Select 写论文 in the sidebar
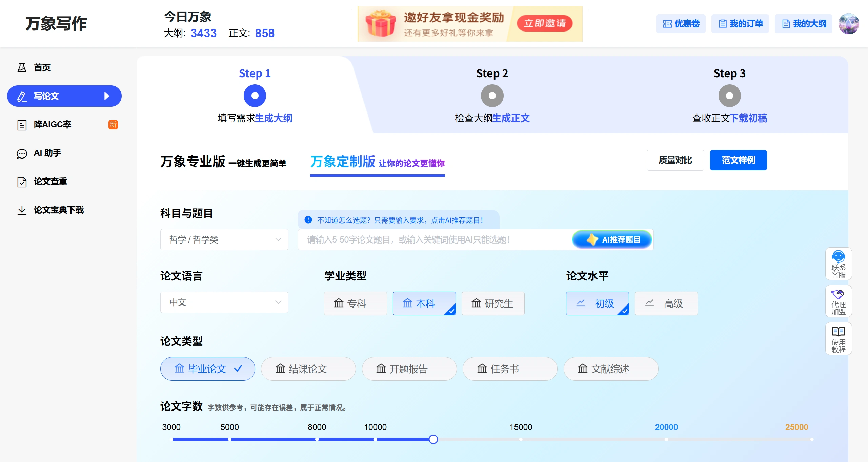The width and height of the screenshot is (868, 462). (47, 96)
